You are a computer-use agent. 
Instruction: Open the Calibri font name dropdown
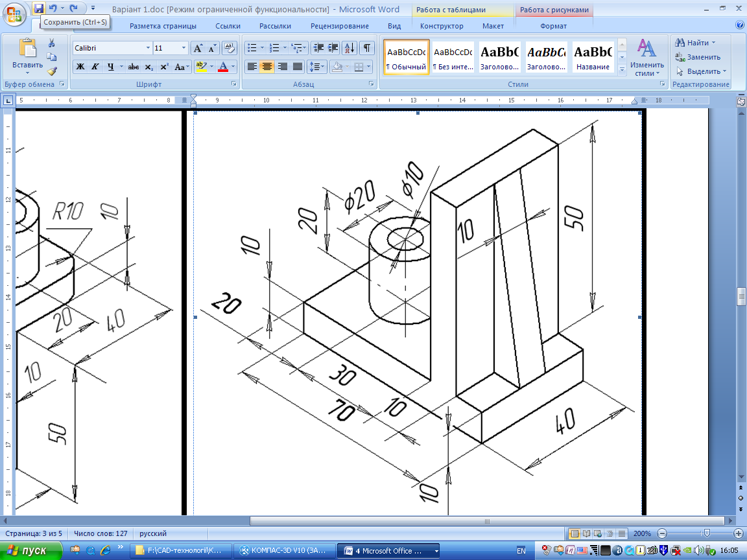point(148,48)
